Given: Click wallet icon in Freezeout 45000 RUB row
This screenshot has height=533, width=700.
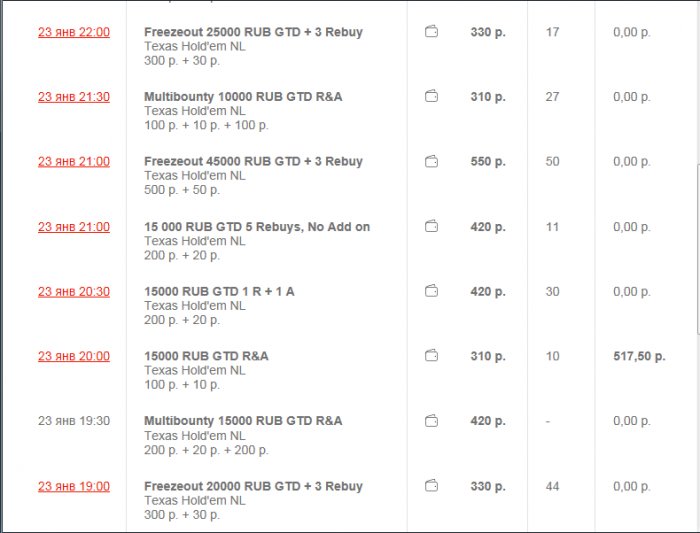Looking at the screenshot, I should tap(432, 161).
